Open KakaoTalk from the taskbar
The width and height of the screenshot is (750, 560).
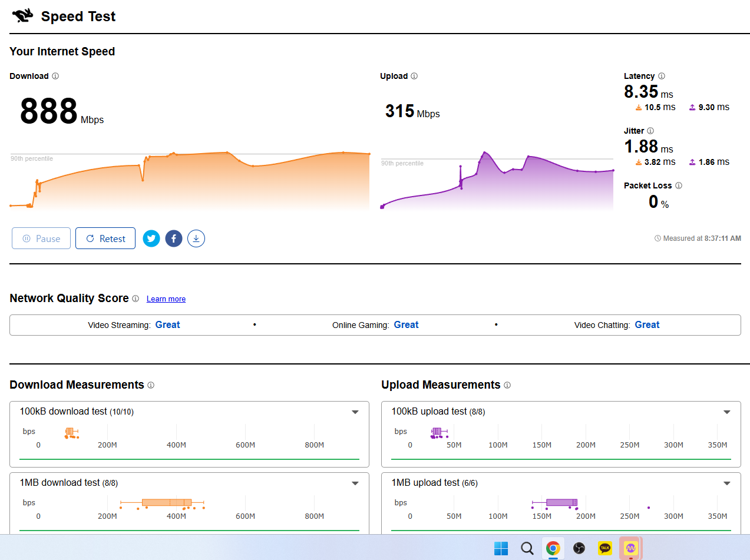(x=605, y=548)
